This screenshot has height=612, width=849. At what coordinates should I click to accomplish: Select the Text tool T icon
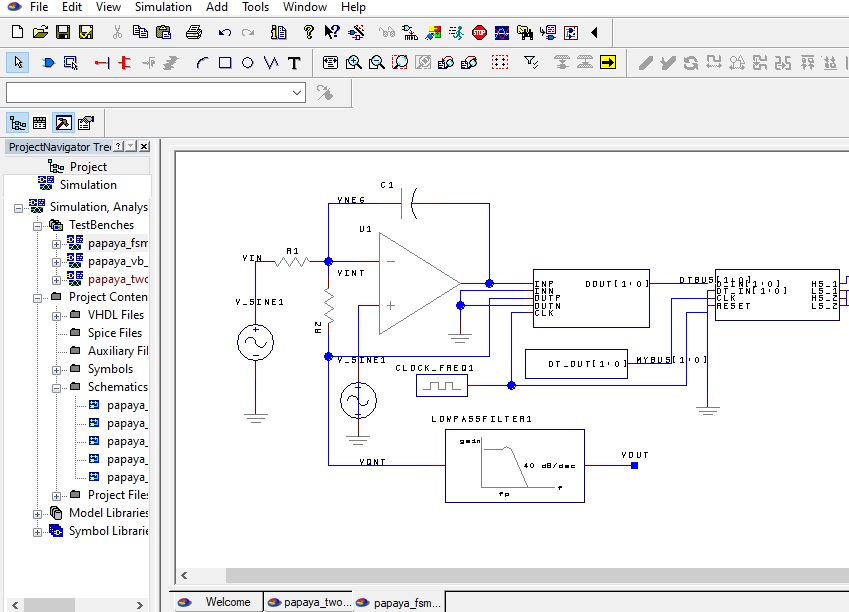click(x=294, y=63)
